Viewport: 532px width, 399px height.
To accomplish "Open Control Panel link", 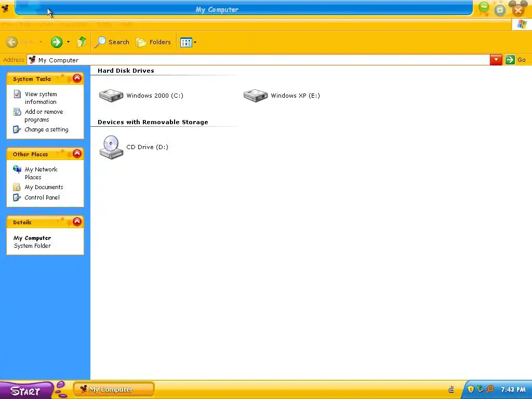I will coord(42,197).
